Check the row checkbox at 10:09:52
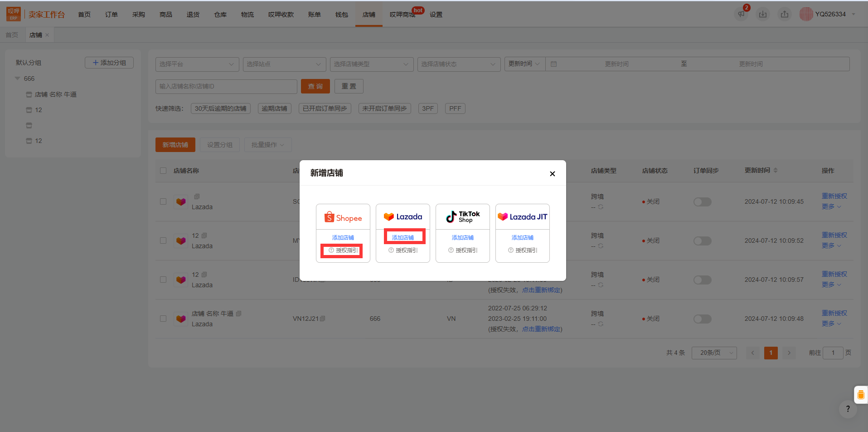Screen dimensions: 868x432 [x=163, y=241]
